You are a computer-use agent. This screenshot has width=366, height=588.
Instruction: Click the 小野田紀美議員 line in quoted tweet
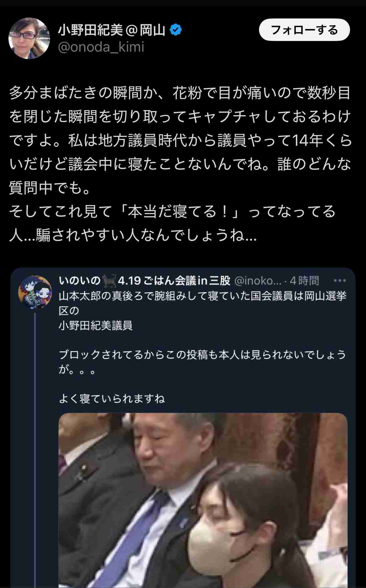click(x=95, y=325)
